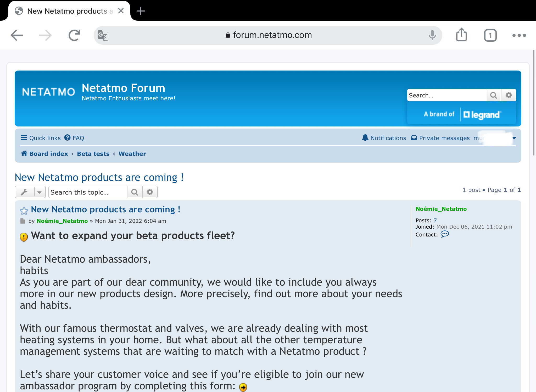The width and height of the screenshot is (536, 392).
Task: Go to Board index breadcrumb
Action: pyautogui.click(x=44, y=154)
